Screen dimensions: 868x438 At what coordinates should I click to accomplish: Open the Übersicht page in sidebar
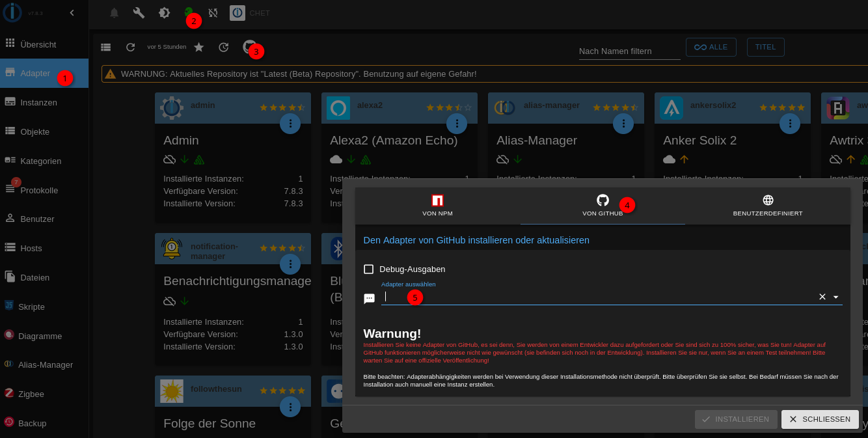click(x=44, y=44)
